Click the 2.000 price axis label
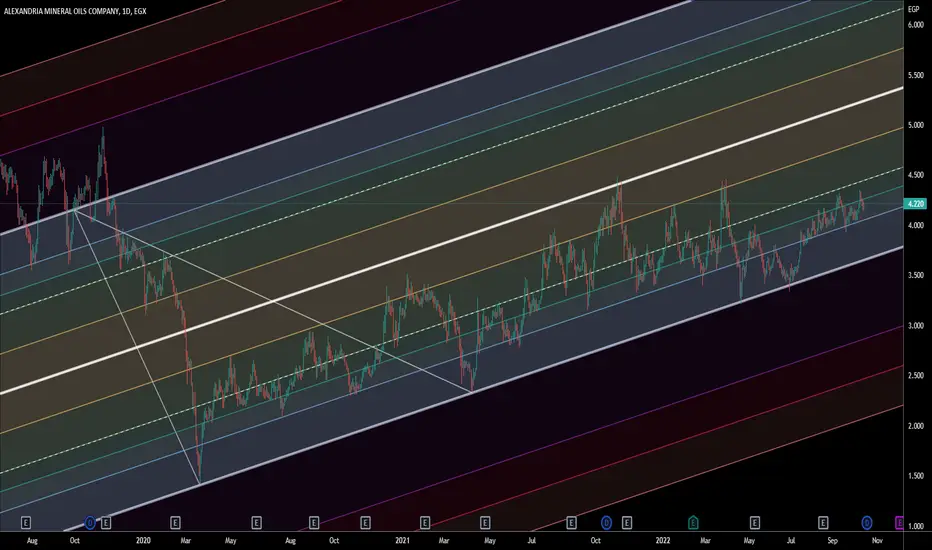 point(915,426)
